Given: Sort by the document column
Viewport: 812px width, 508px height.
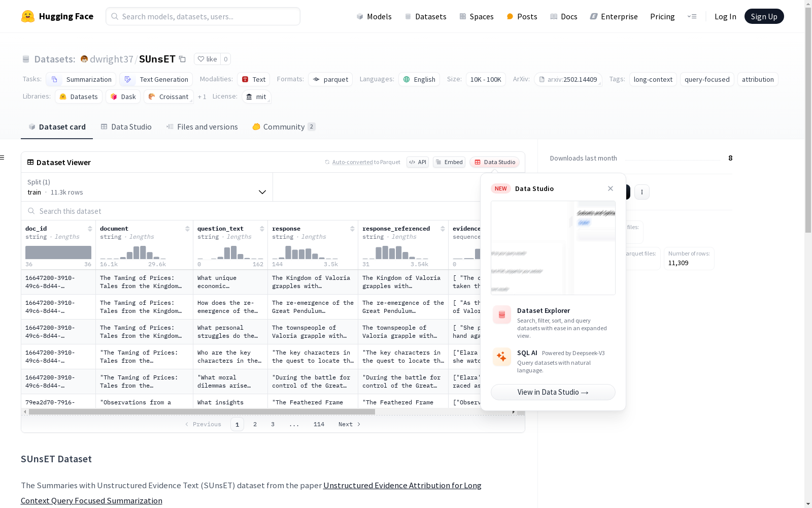Looking at the screenshot, I should pyautogui.click(x=187, y=229).
